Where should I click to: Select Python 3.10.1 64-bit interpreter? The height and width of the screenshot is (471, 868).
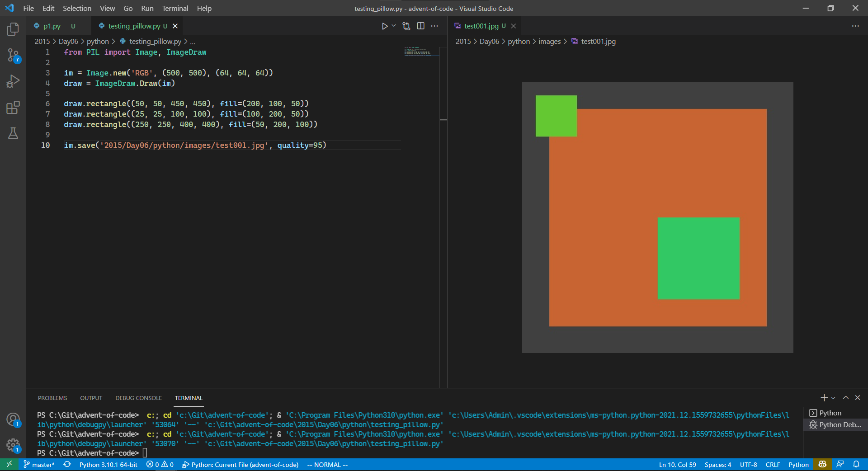[108, 465]
